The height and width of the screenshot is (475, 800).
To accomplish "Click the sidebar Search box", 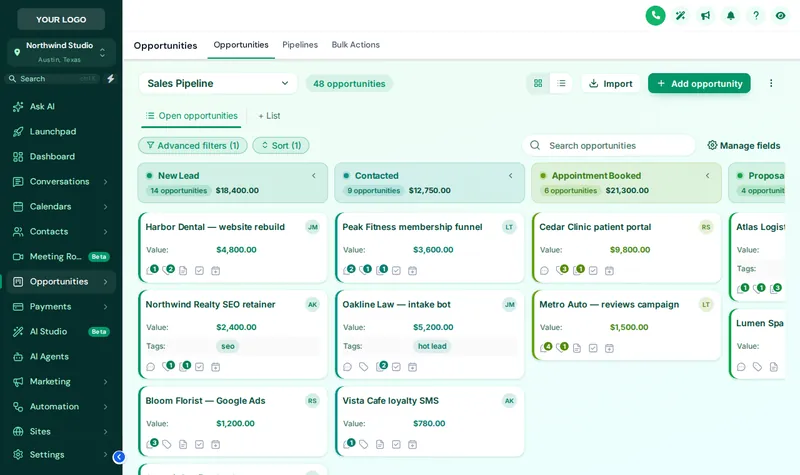I will click(x=53, y=79).
